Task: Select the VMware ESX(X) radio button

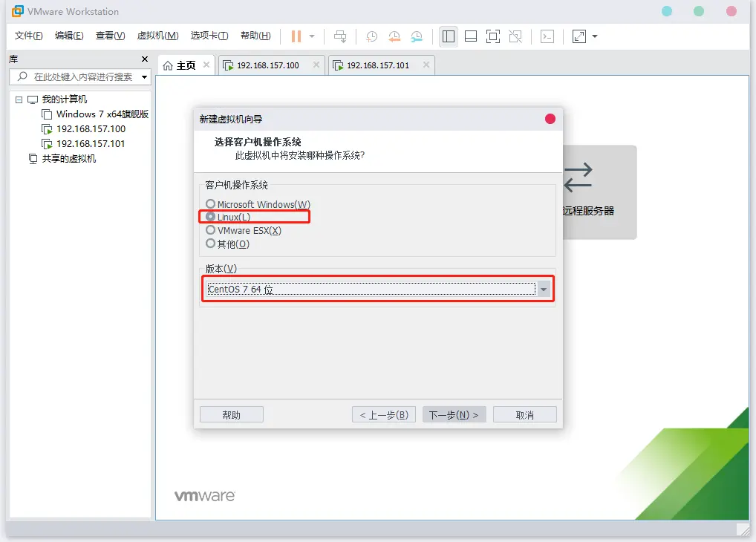Action: [x=210, y=230]
